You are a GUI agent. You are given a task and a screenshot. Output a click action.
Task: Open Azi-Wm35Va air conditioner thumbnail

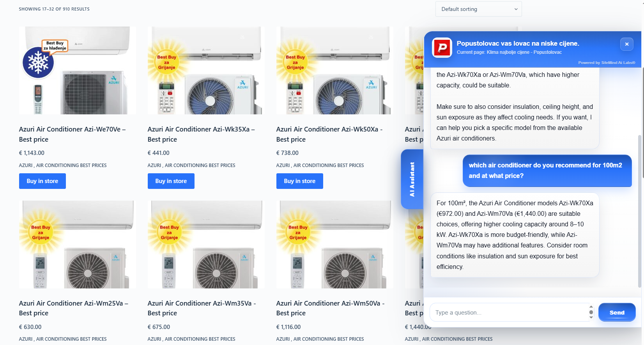[206, 244]
